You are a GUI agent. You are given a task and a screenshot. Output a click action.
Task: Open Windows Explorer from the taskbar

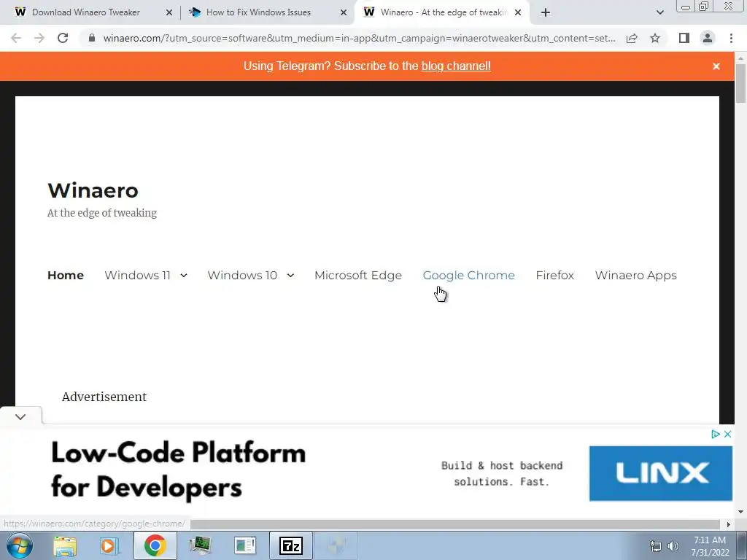(65, 545)
